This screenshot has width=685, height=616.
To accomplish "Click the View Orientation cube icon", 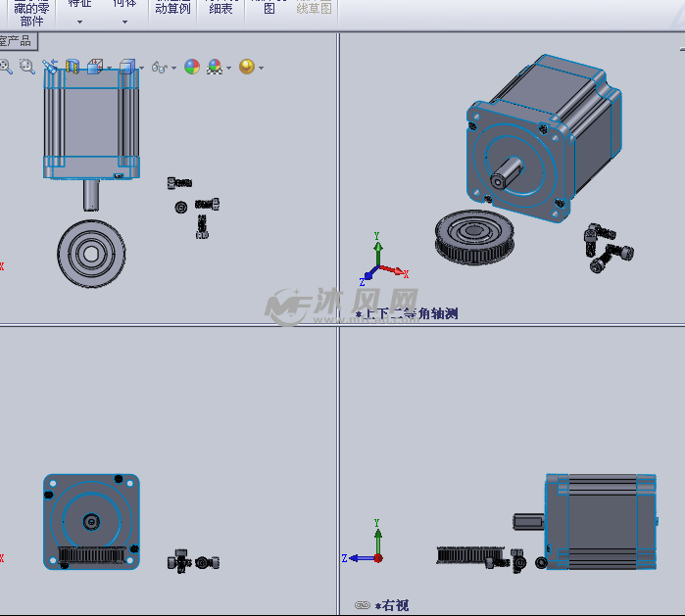I will pos(95,67).
